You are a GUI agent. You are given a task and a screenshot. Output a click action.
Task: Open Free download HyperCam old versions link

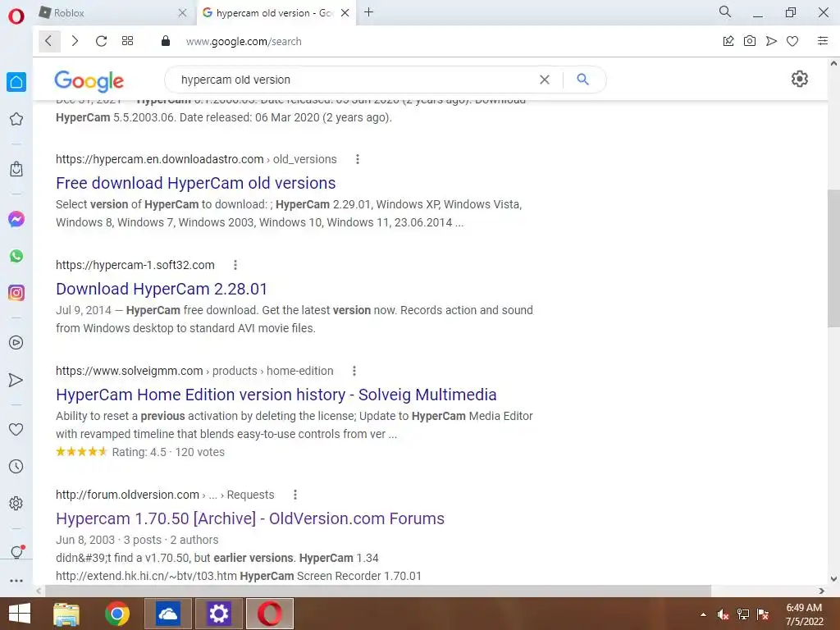point(195,183)
